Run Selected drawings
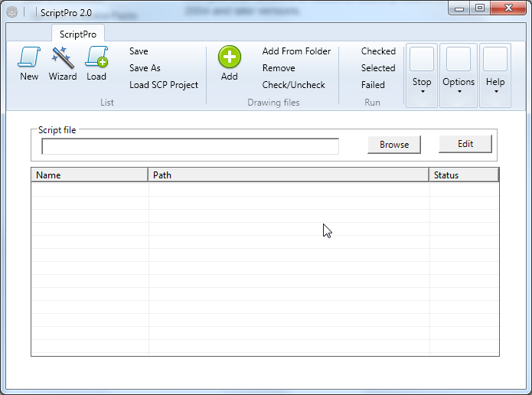 [x=378, y=68]
